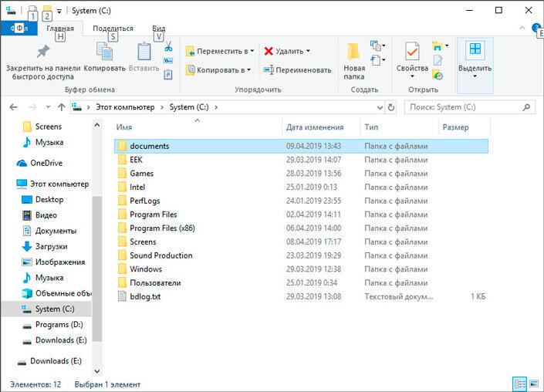544x392 pixels.
Task: Switch to details view icon in status bar
Action: [520, 384]
